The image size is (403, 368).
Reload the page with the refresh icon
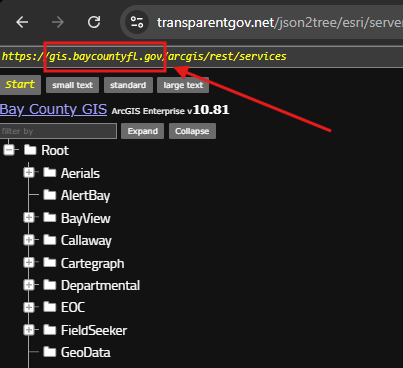pyautogui.click(x=94, y=22)
